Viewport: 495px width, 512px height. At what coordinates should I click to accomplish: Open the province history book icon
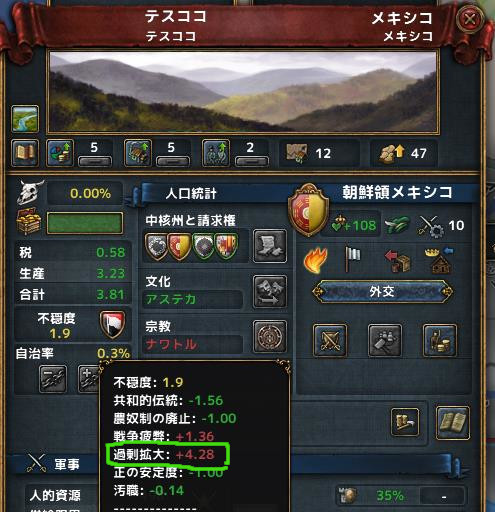25,153
